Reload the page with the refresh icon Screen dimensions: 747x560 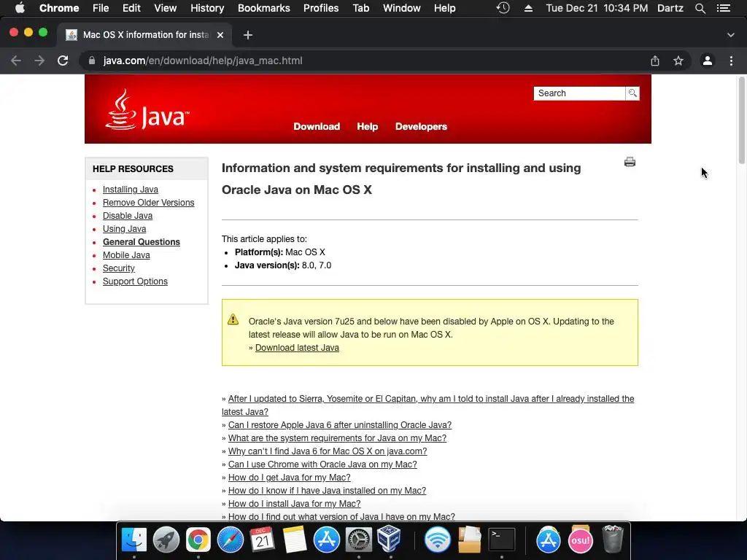[63, 61]
